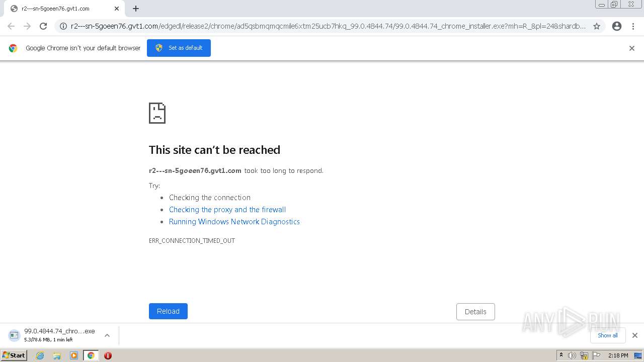Open the Action Center flag tray icon

[x=596, y=355]
